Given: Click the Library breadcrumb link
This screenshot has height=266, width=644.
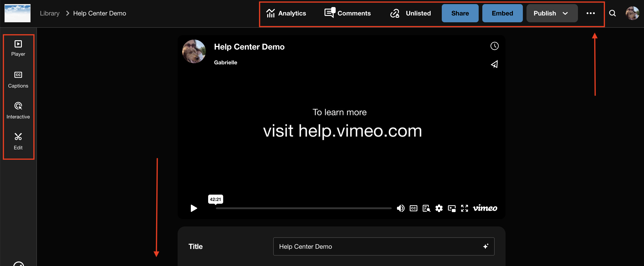Looking at the screenshot, I should [x=50, y=13].
